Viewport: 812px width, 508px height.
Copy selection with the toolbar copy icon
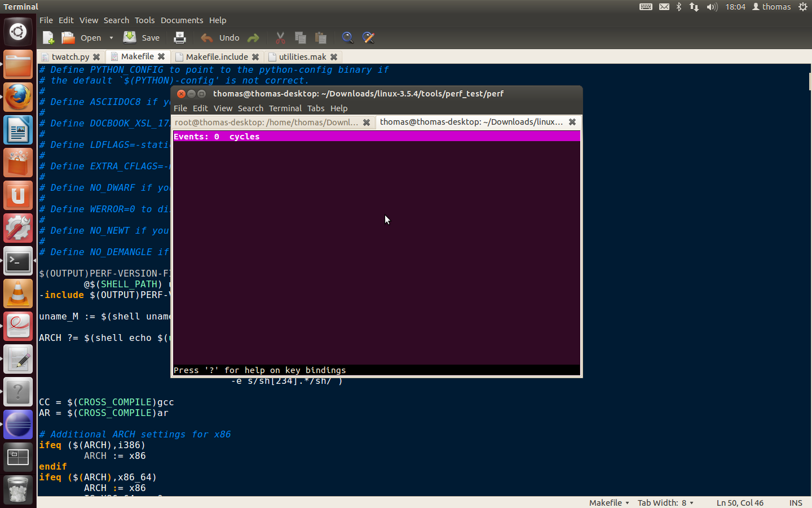click(x=301, y=38)
